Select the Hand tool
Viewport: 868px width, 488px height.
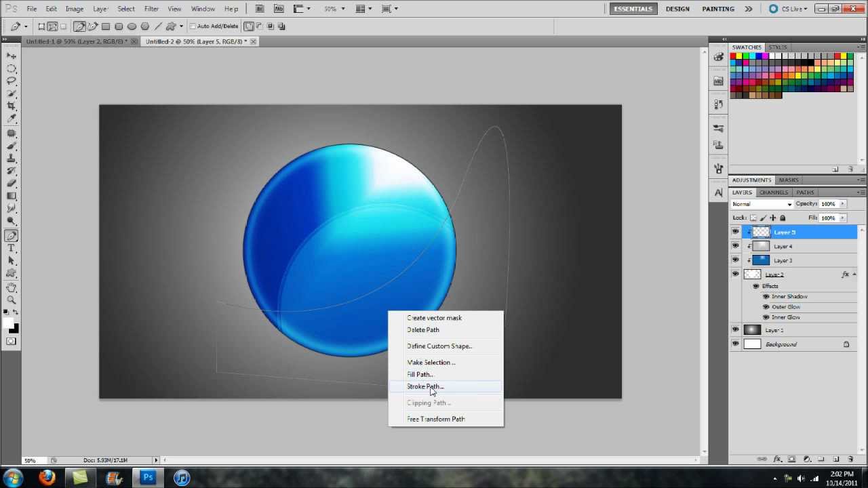tap(12, 287)
